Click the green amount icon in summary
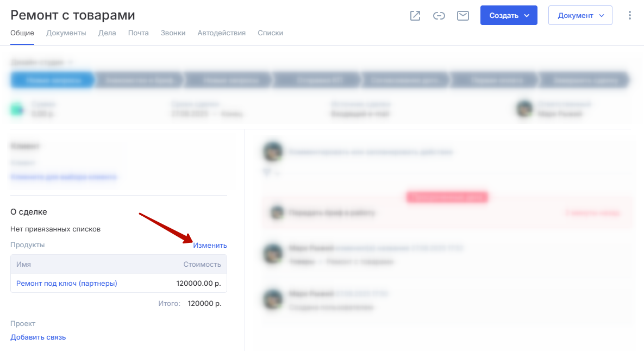This screenshot has height=351, width=644. [17, 109]
